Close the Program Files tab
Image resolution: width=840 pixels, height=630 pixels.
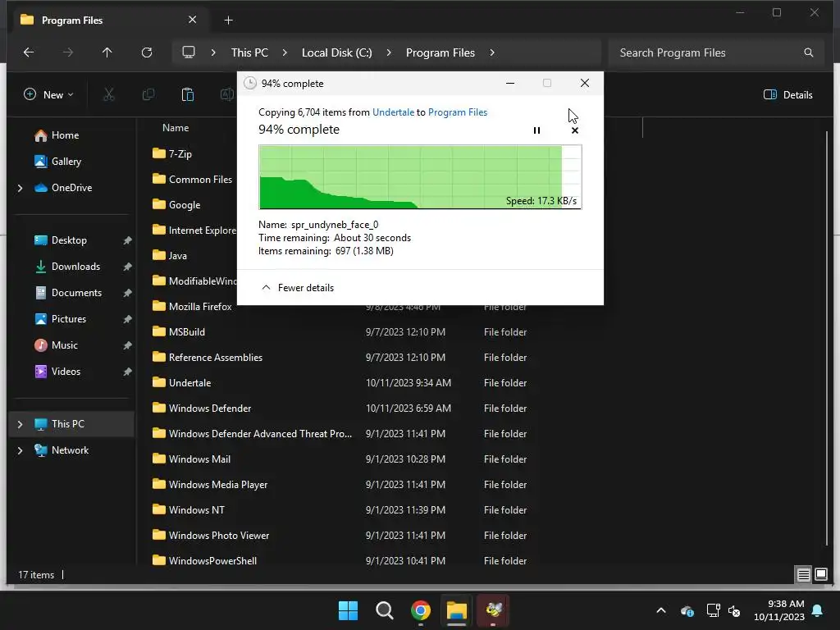(192, 20)
